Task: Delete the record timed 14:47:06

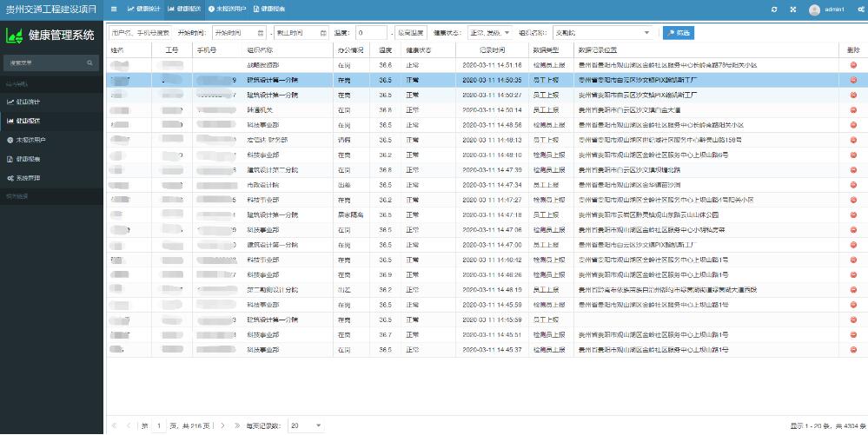Action: click(x=853, y=230)
